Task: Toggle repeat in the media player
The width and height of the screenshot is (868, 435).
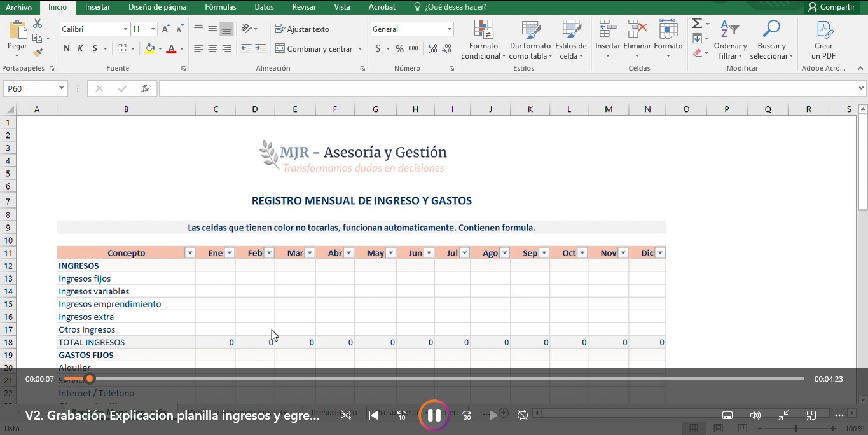Action: point(523,415)
